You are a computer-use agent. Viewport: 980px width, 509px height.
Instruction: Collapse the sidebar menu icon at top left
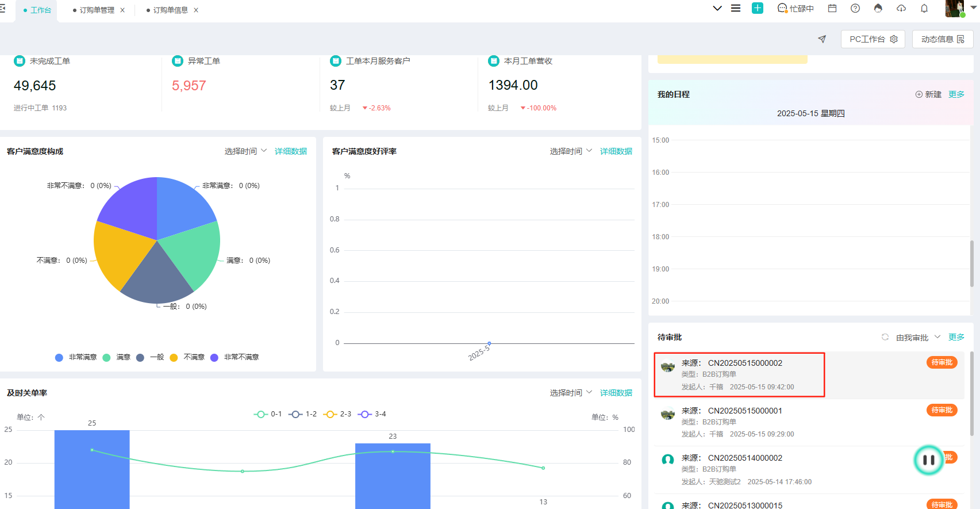coord(2,9)
